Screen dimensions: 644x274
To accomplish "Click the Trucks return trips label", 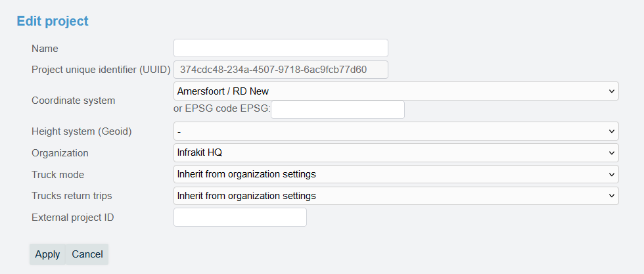I will tap(72, 196).
